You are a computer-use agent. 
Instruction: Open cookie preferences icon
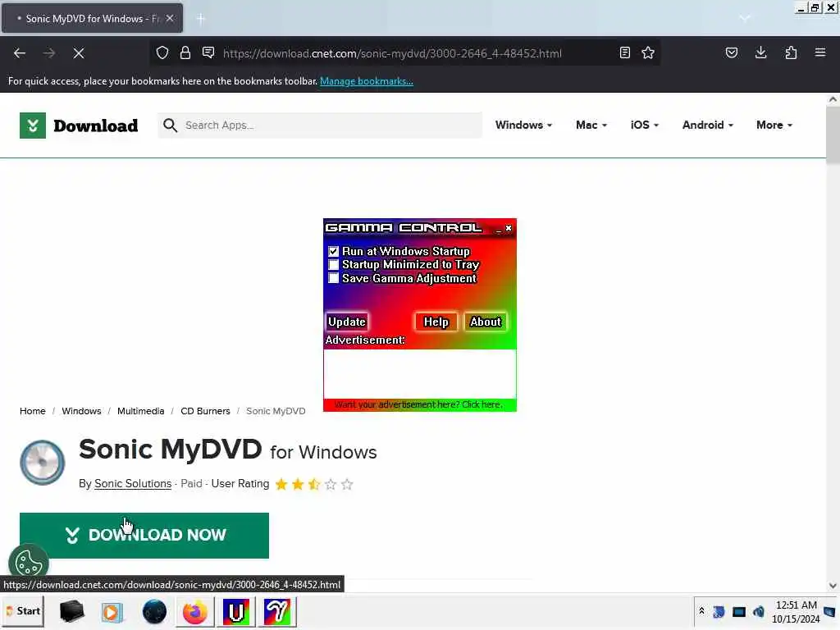(x=29, y=563)
